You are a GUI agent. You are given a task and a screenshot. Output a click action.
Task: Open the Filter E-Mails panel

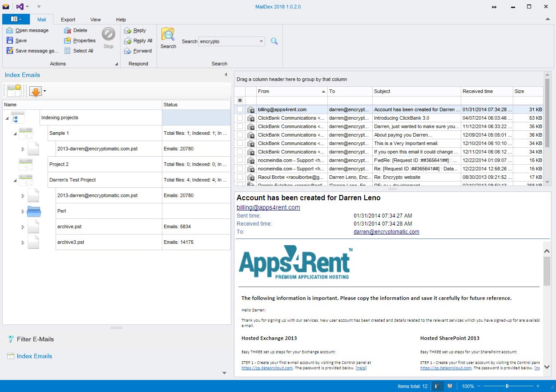click(x=35, y=339)
